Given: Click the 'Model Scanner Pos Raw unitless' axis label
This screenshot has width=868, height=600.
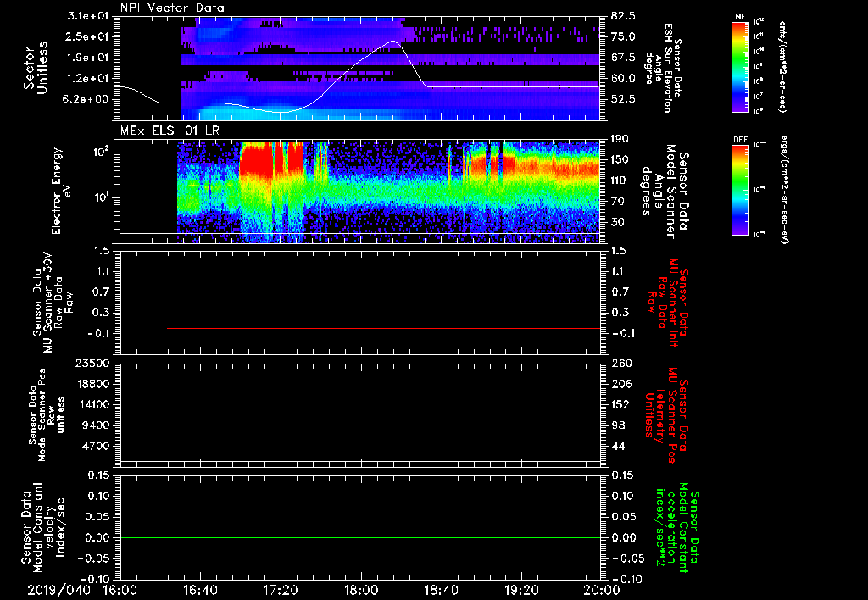Looking at the screenshot, I should 47,415.
